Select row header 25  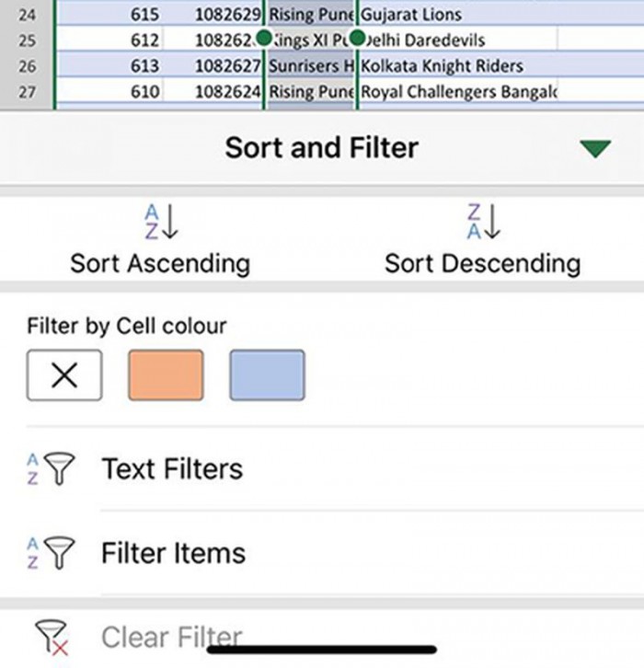[27, 40]
